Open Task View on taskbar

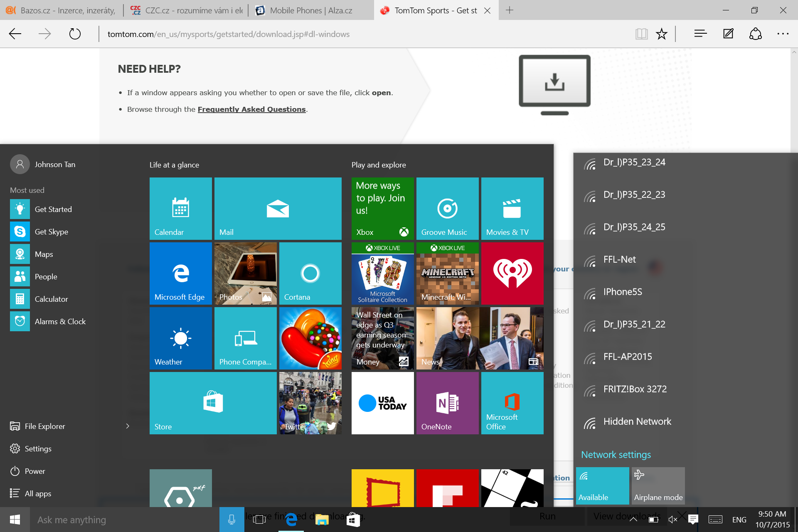(259, 520)
